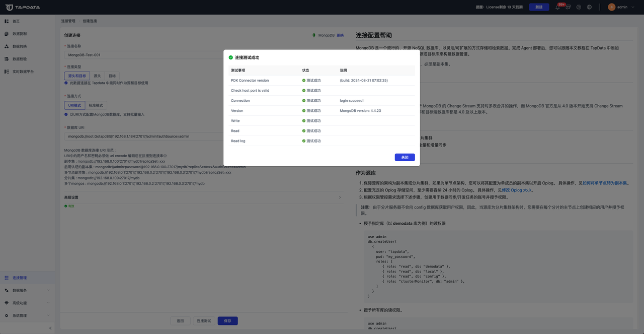Image resolution: width=644 pixels, height=334 pixels.
Task: Select 目标 connection type
Action: [x=112, y=76]
